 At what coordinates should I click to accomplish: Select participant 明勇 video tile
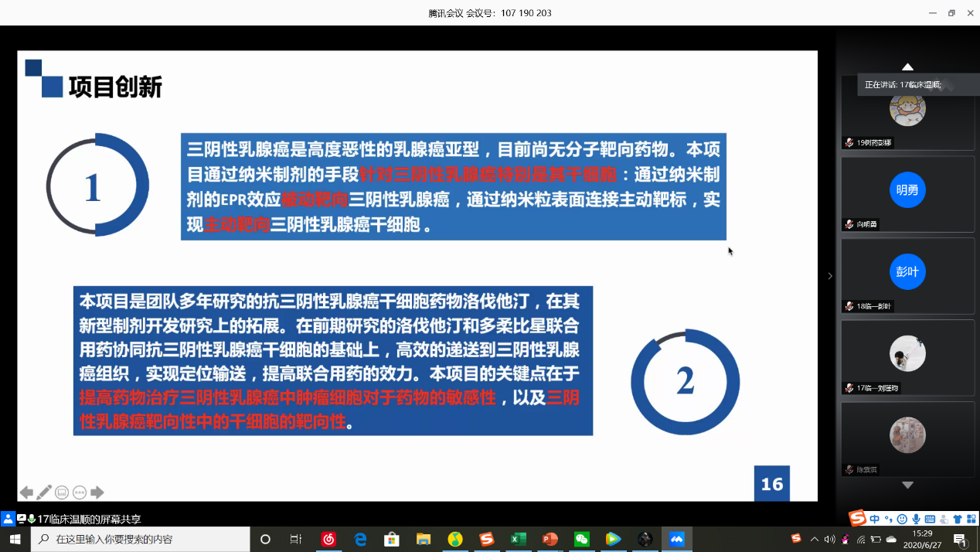point(907,190)
